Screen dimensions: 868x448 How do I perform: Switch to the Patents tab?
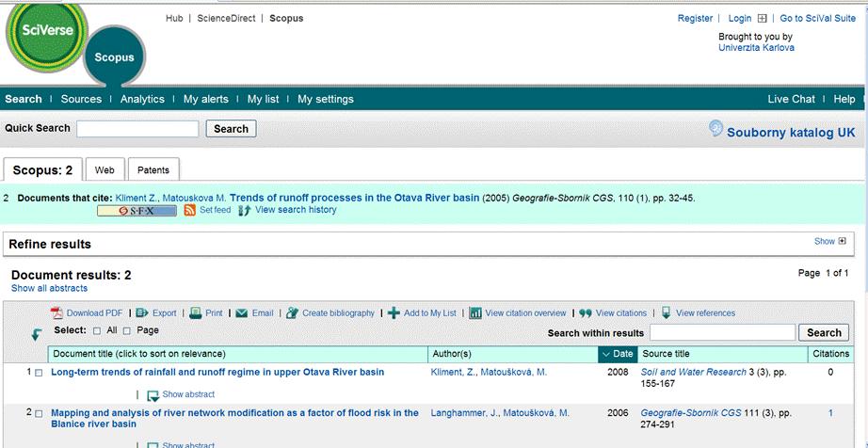click(153, 169)
